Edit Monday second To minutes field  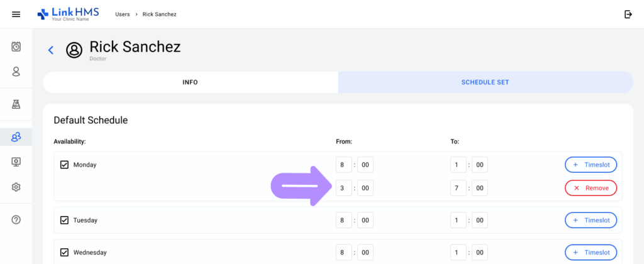point(480,188)
